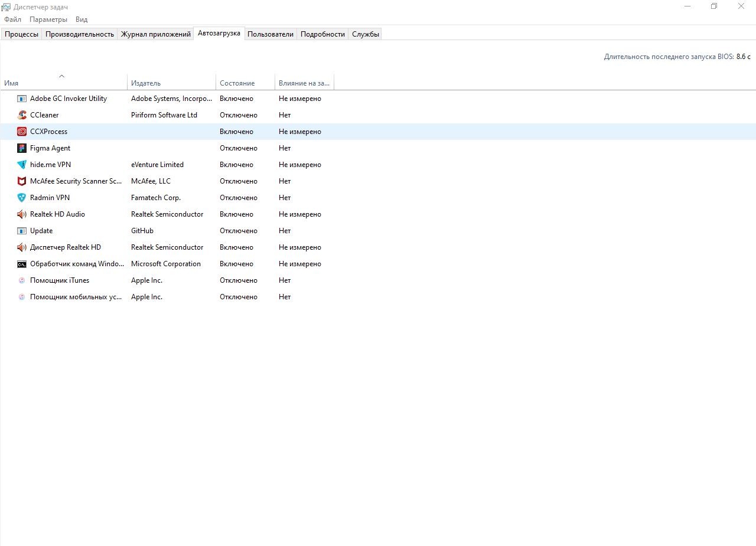The height and width of the screenshot is (546, 756).
Task: Select the hide.me VPN name text
Action: tap(50, 165)
